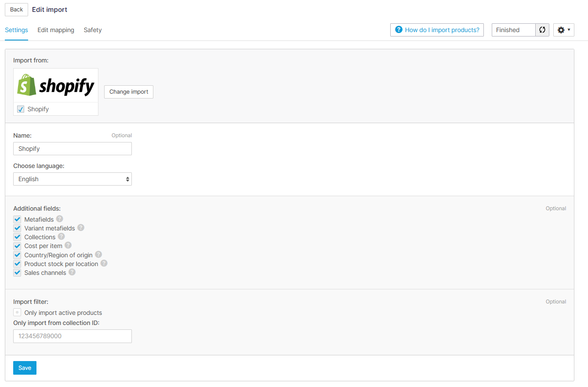Click the refresh icon beside Finished status
Screen dimensions: 588x387
coord(542,30)
